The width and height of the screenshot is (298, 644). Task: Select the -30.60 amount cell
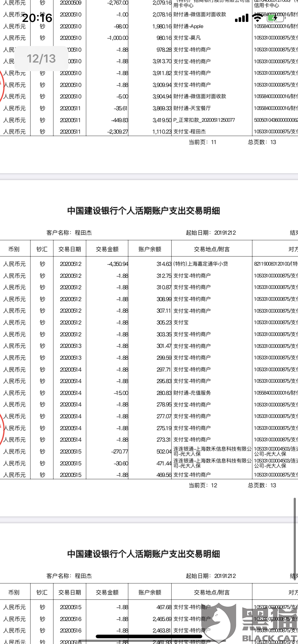coord(121,464)
